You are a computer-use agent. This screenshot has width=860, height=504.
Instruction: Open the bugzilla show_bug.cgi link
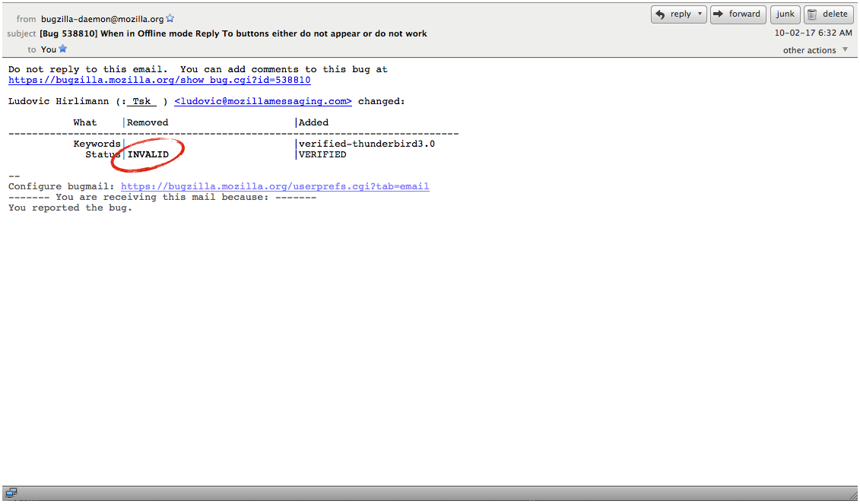[159, 80]
